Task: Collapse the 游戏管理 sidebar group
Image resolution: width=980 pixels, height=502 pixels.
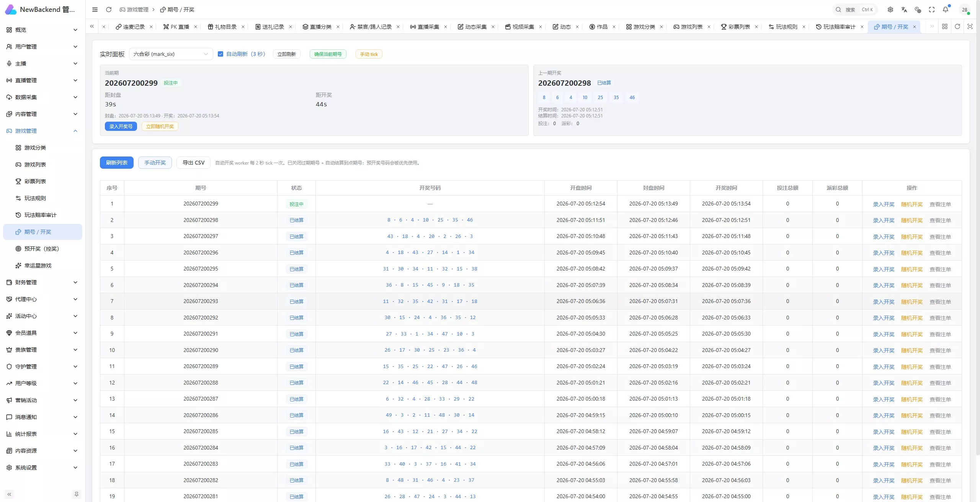Action: [42, 131]
